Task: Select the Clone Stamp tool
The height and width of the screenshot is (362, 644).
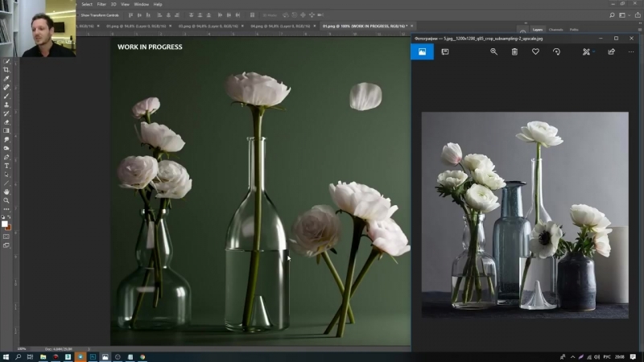Action: pyautogui.click(x=6, y=105)
